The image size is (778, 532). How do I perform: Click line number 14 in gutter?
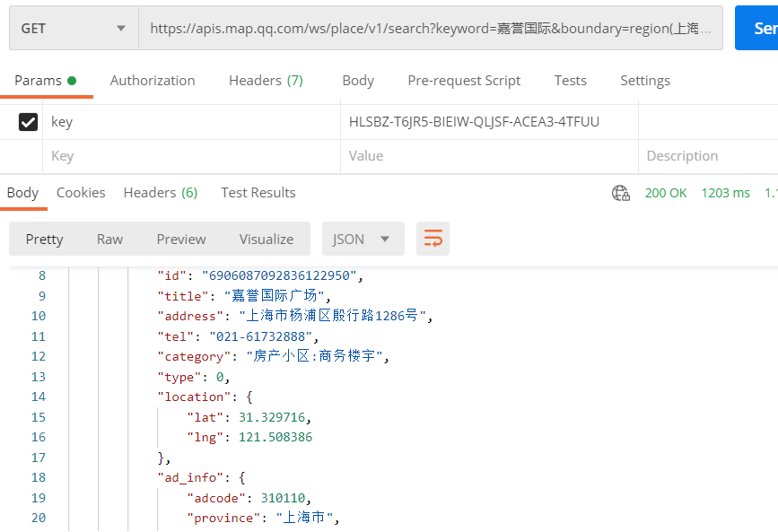pyautogui.click(x=39, y=397)
